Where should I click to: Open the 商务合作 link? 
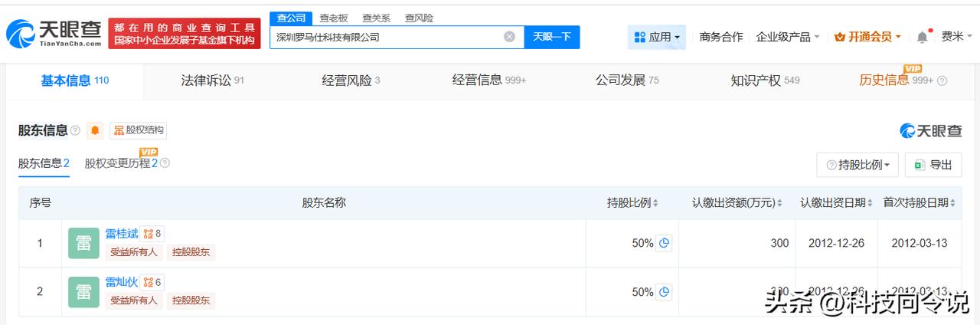[721, 37]
